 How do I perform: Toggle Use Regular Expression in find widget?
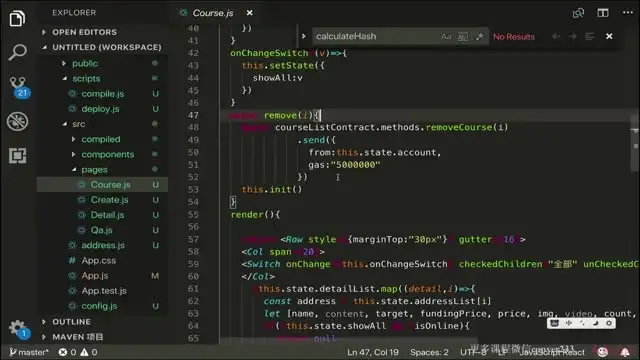[x=479, y=37]
